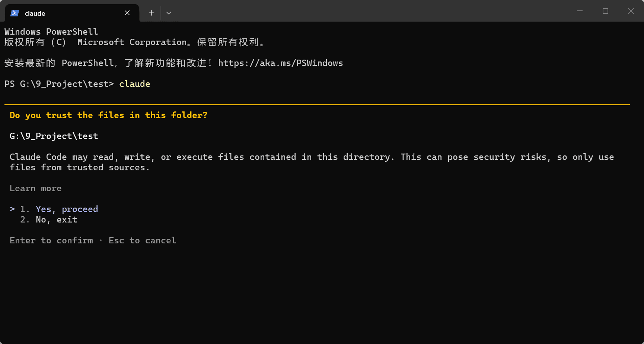Click the PowerShell icon on the claude tab
This screenshot has width=644, height=344.
click(15, 13)
